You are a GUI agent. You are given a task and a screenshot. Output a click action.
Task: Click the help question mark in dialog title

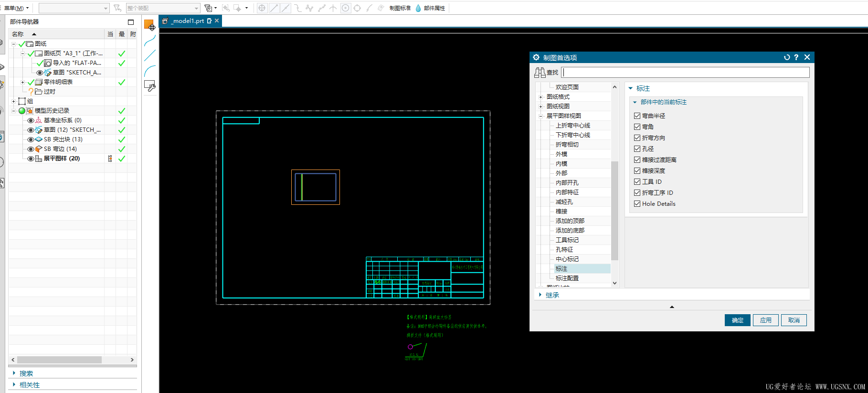click(x=796, y=57)
